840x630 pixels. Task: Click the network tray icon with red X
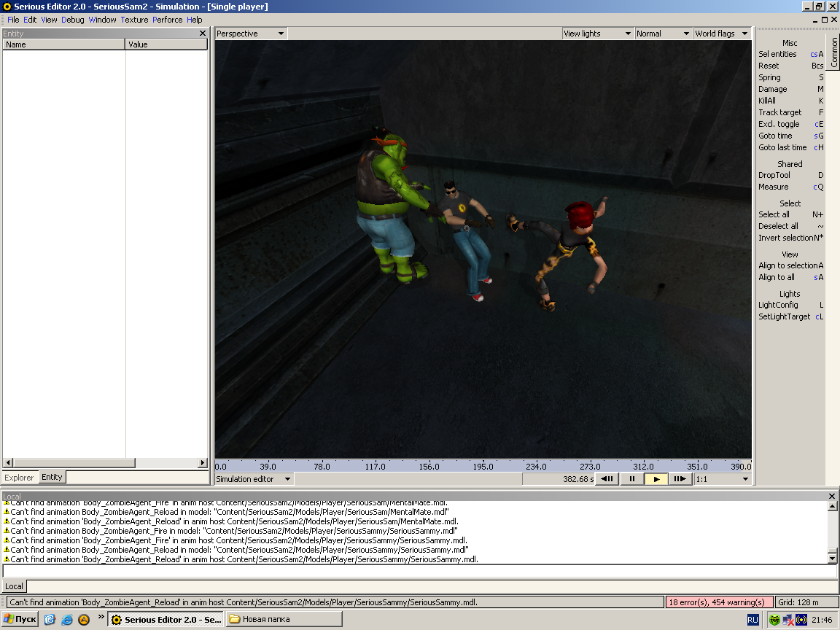click(x=788, y=620)
